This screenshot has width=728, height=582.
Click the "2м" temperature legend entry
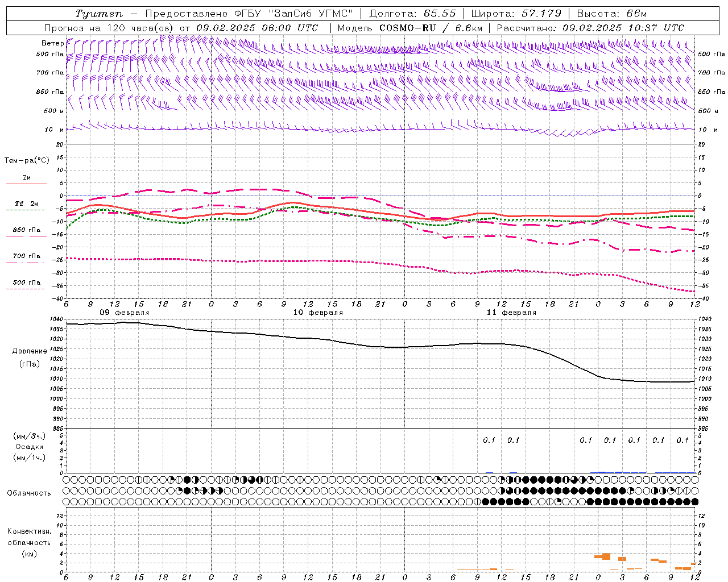coord(27,177)
